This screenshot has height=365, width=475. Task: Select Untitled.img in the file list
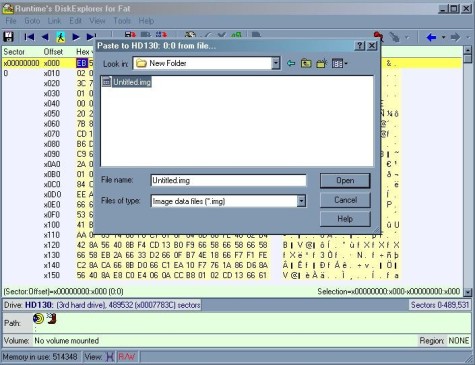click(127, 82)
